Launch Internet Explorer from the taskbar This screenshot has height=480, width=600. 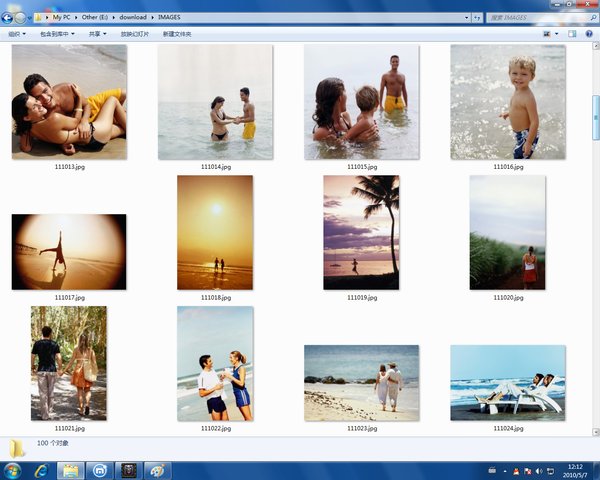point(42,469)
